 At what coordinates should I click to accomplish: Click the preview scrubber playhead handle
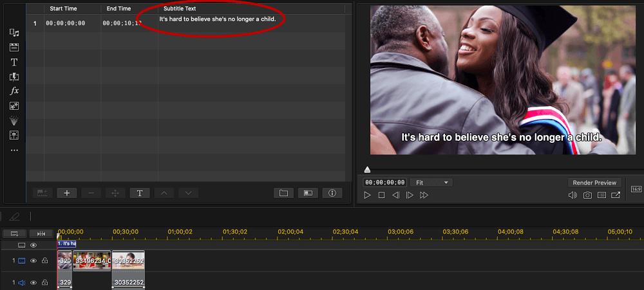click(x=367, y=170)
